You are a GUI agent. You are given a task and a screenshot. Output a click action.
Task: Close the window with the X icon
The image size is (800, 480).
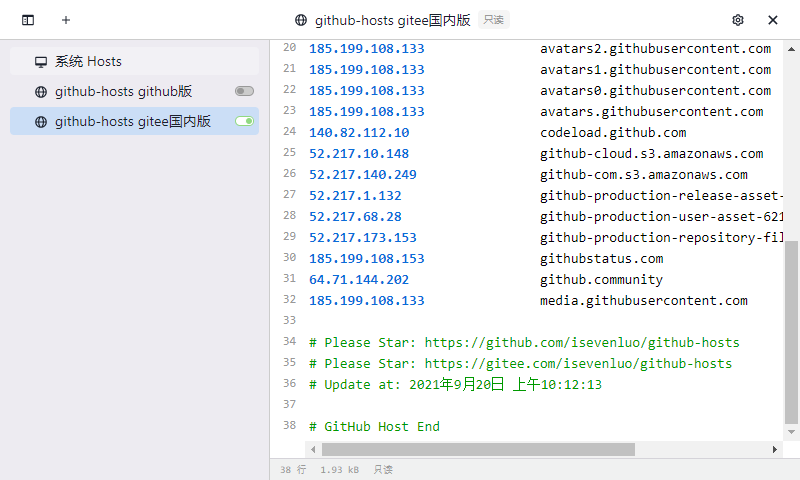click(x=772, y=20)
